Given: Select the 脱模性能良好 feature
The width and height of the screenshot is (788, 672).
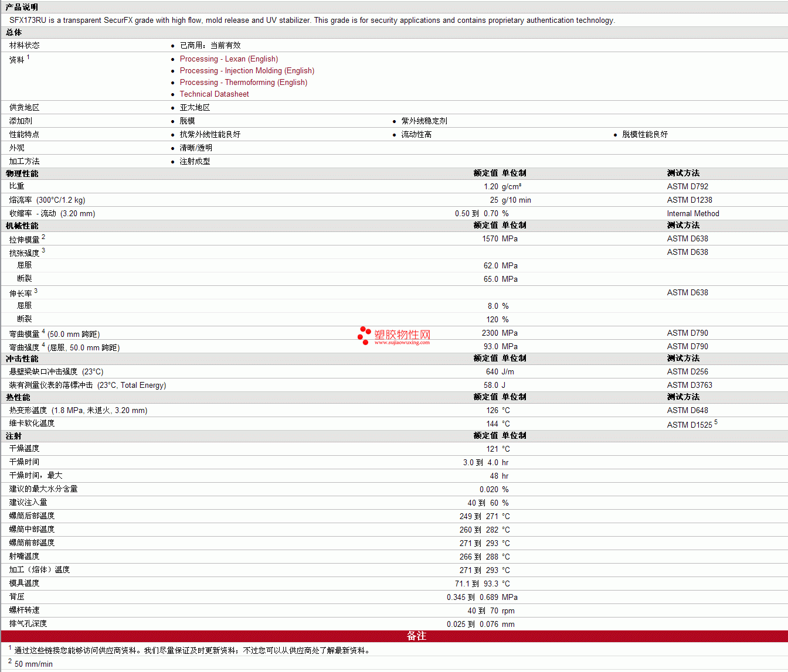Looking at the screenshot, I should pos(645,135).
